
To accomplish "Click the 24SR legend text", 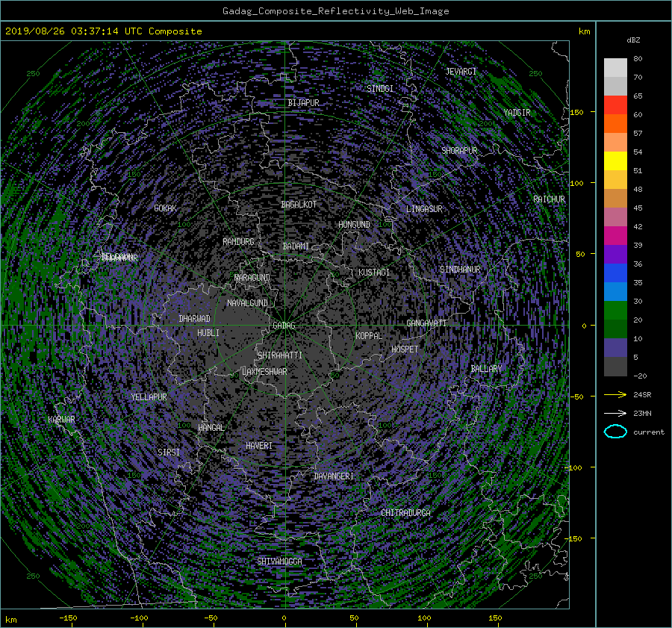I will (x=642, y=395).
